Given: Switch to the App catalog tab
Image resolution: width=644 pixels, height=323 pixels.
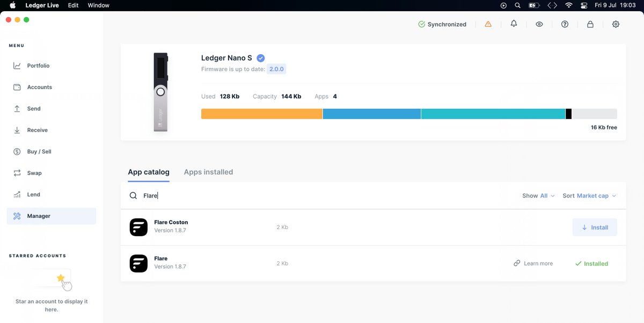Looking at the screenshot, I should coord(149,172).
